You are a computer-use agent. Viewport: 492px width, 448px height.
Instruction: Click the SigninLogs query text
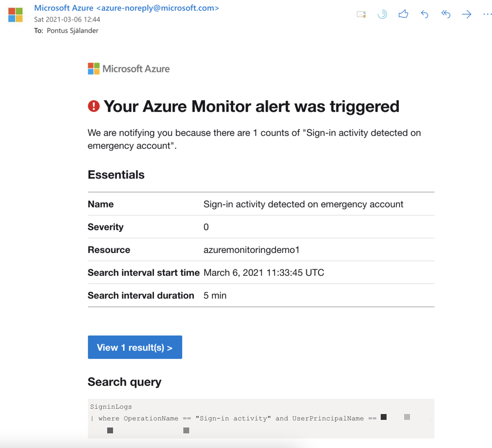click(x=111, y=406)
